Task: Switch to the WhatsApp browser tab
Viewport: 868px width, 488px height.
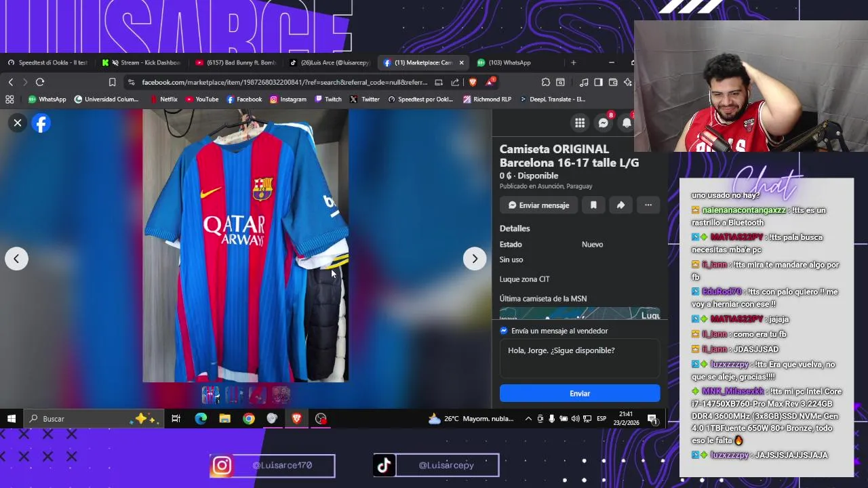Action: point(509,62)
